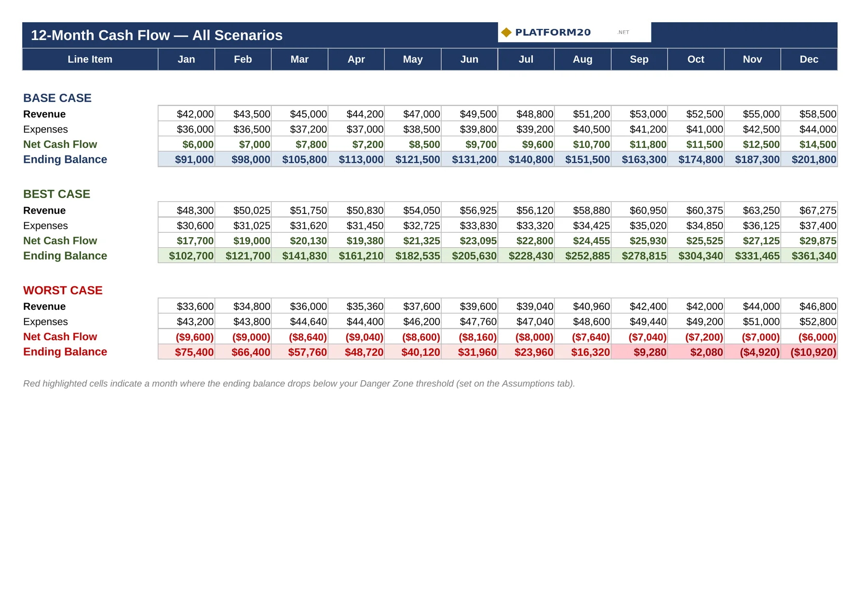Viewport: 868px width, 613px height.
Task: Click the 'Dec' column header
Action: (809, 59)
